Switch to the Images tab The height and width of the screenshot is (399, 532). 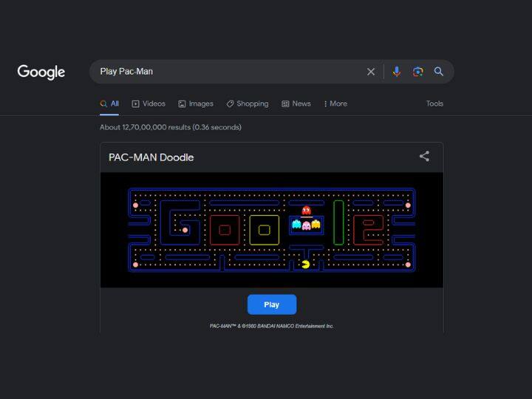click(196, 104)
